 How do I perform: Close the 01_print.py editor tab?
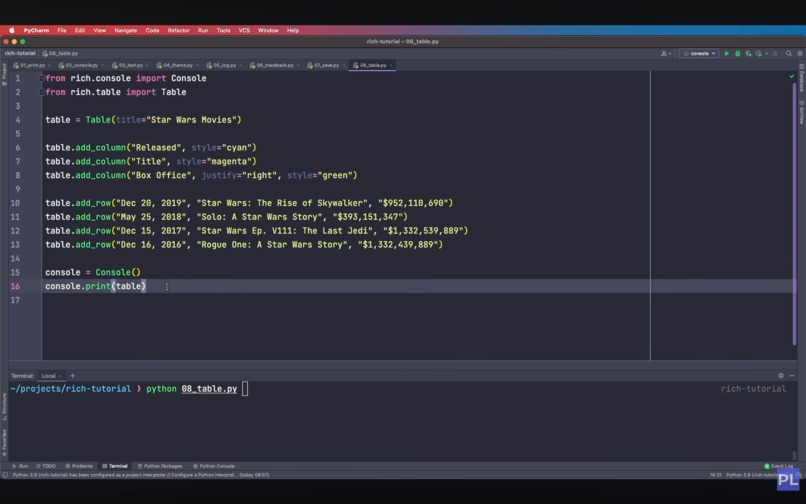pyautogui.click(x=49, y=65)
